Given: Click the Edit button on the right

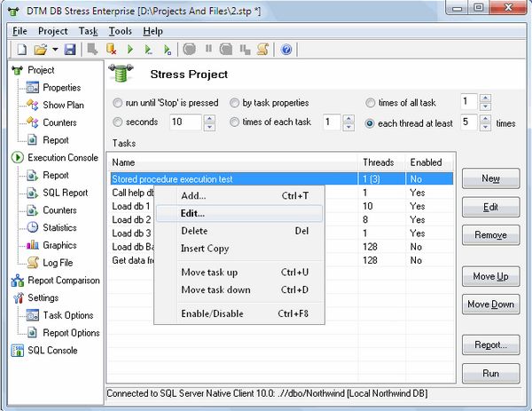Looking at the screenshot, I should tap(490, 207).
